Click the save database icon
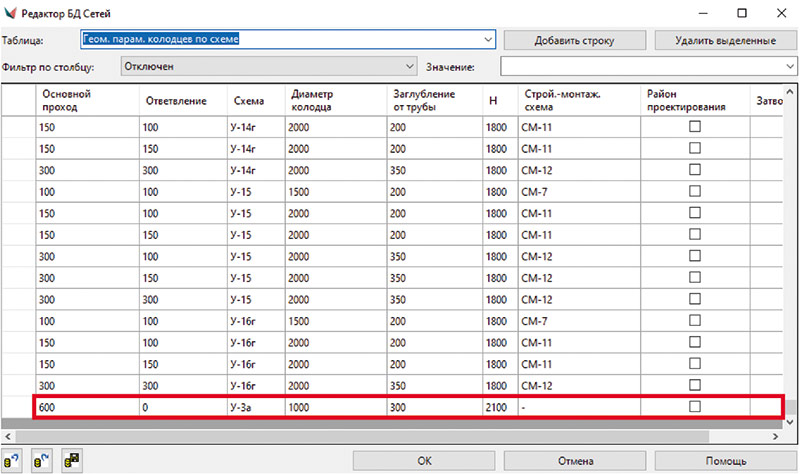 click(x=72, y=460)
